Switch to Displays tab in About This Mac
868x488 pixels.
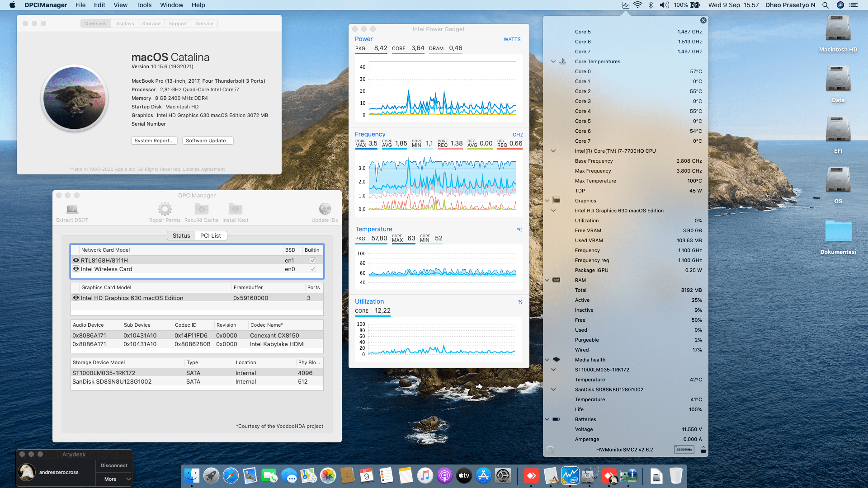124,23
